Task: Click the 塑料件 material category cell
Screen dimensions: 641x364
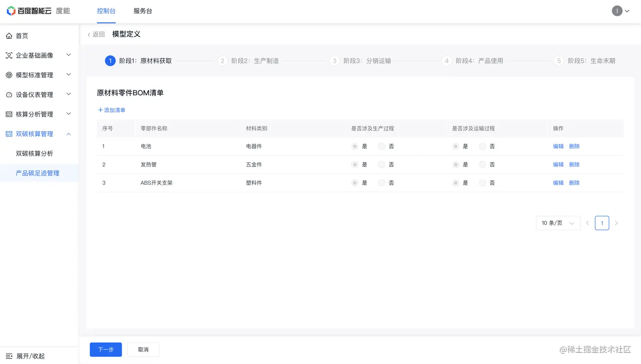Action: click(254, 183)
